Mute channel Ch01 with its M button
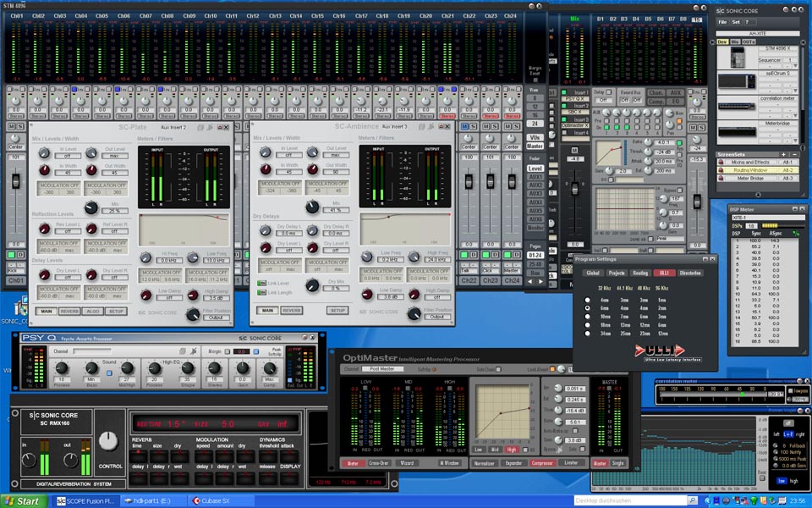 click(x=11, y=126)
